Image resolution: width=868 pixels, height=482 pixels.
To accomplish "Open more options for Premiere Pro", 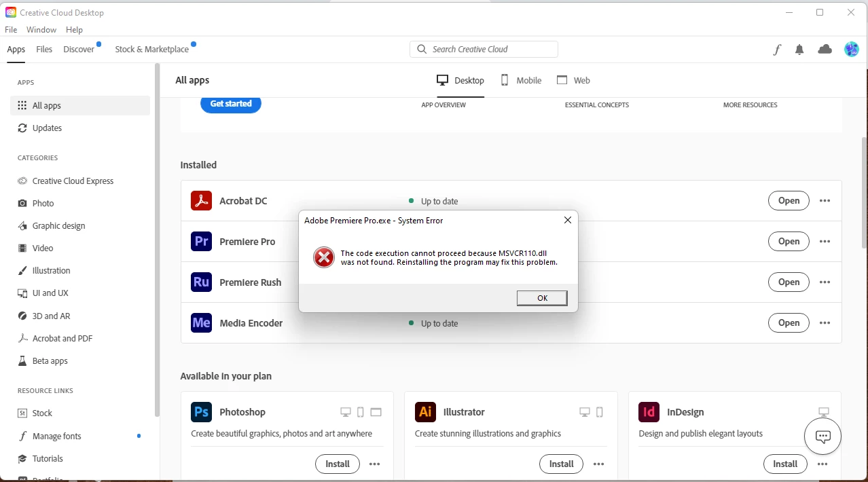I will (825, 242).
